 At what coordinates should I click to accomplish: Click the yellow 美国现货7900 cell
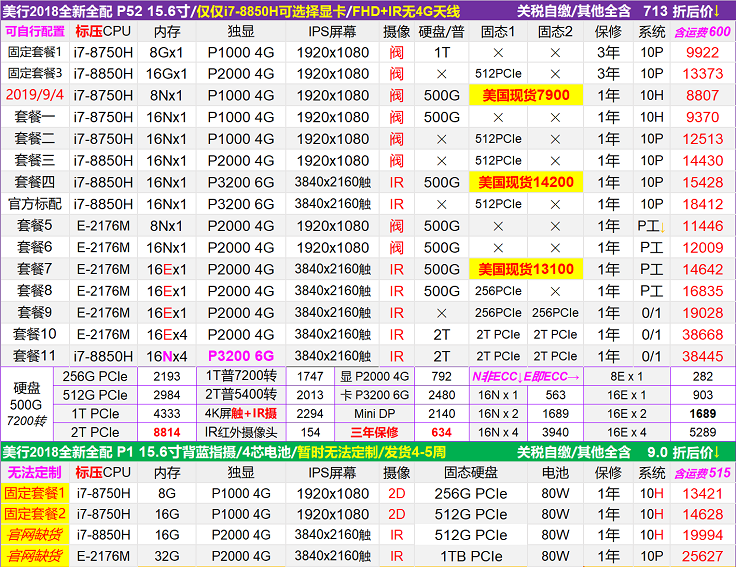click(526, 95)
